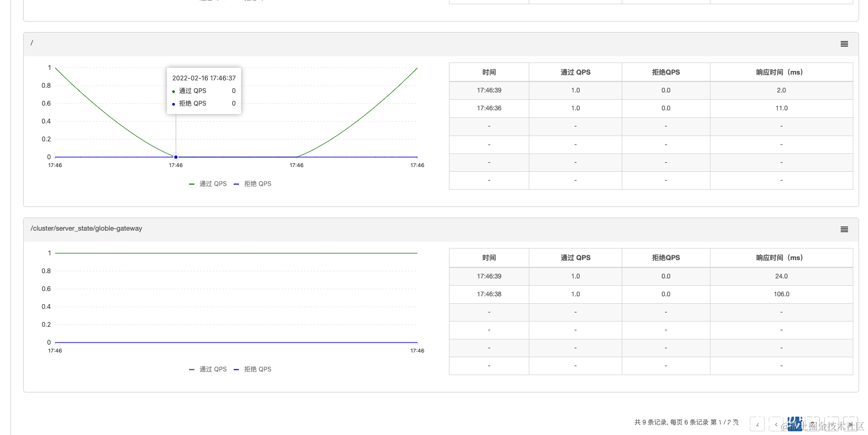Image resolution: width=868 pixels, height=435 pixels.
Task: Select the 17:46:36 time cell in the '/' table
Action: pyautogui.click(x=489, y=108)
